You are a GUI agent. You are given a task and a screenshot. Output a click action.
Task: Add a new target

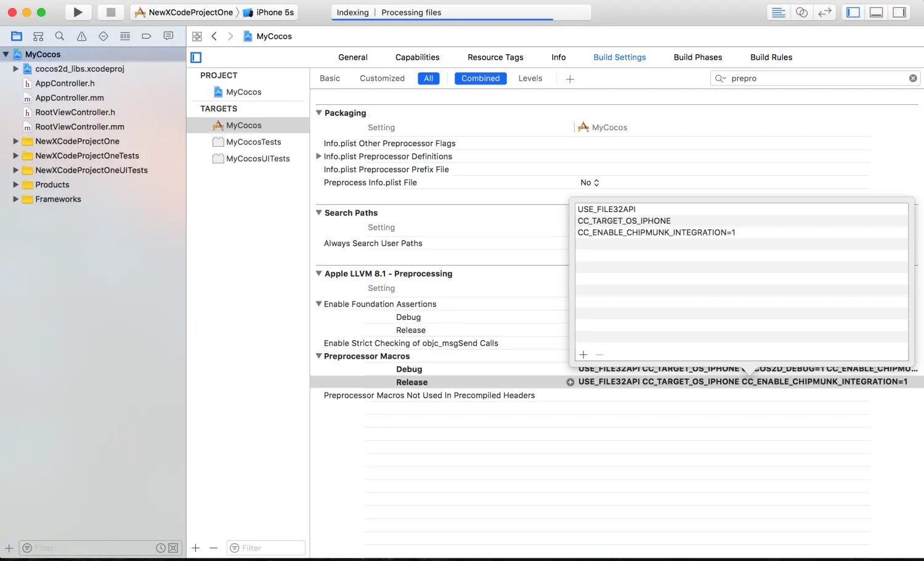coord(196,547)
